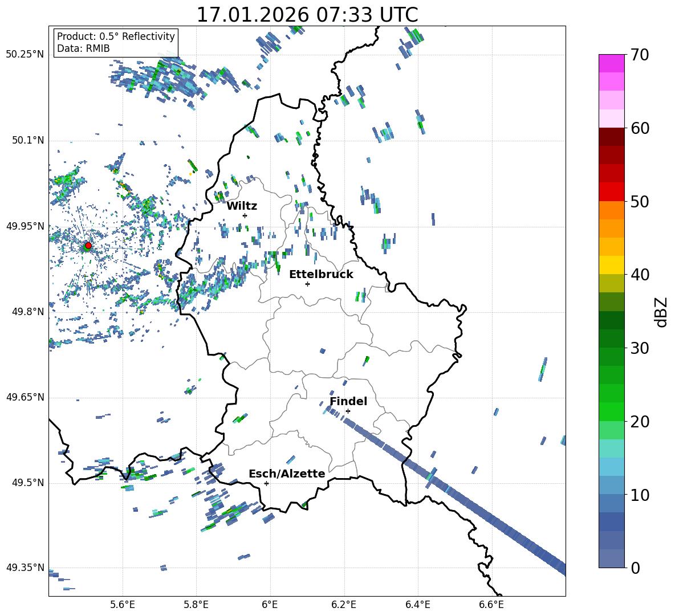Click the Esch/Alzette location cross marker
This screenshot has width=675, height=616.
(x=266, y=483)
